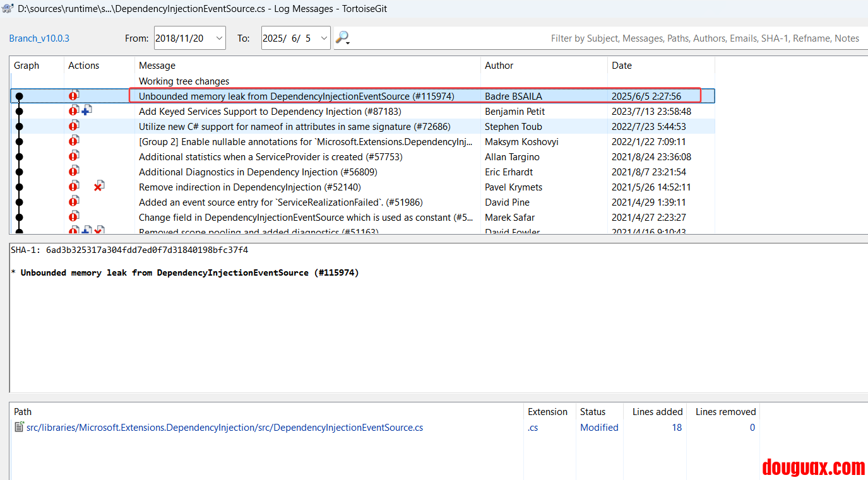
Task: Sort changed files by Status column
Action: (x=592, y=412)
